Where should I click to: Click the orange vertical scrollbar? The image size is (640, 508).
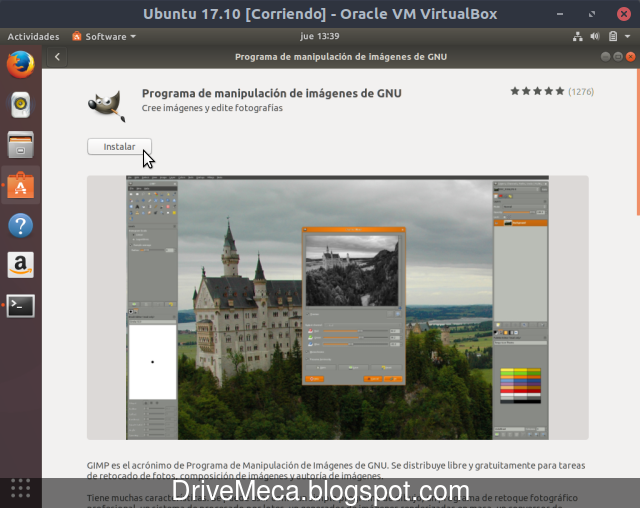638,142
